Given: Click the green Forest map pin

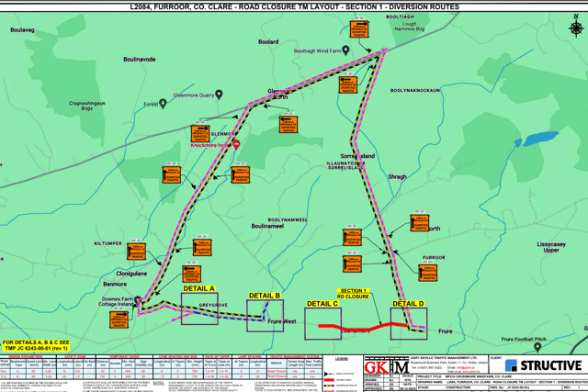Looking at the screenshot, I should pyautogui.click(x=163, y=104).
